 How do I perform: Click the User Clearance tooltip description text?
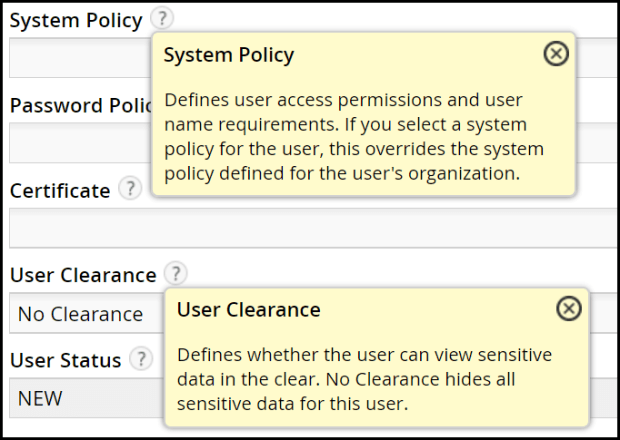[x=364, y=380]
